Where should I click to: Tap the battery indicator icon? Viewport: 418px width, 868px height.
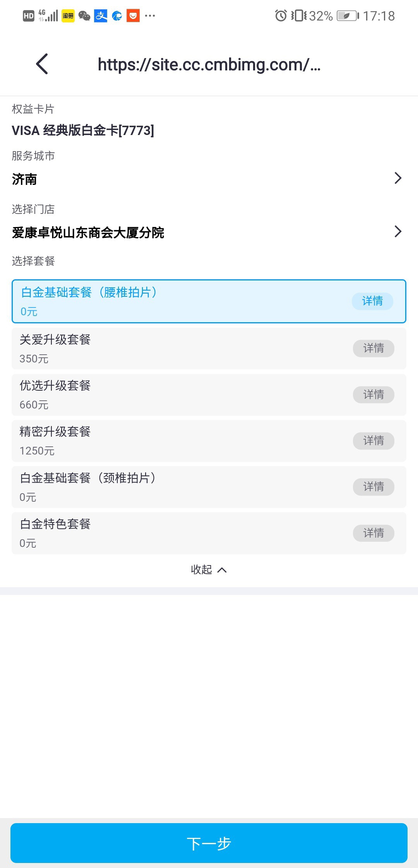click(347, 16)
